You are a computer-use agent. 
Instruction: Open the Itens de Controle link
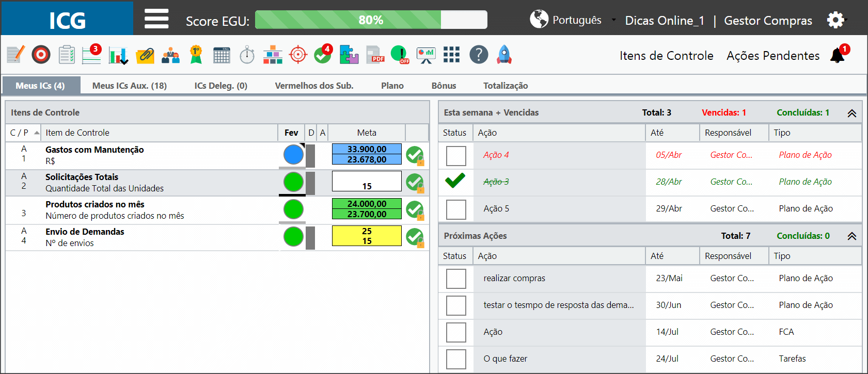click(667, 55)
